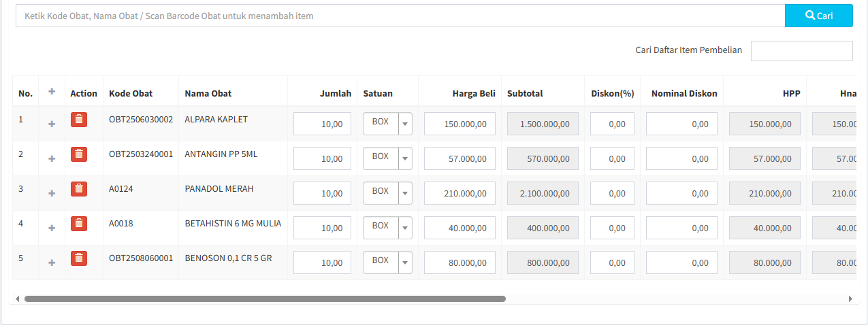This screenshot has height=325, width=868.
Task: Click plus icon in row 5
Action: click(52, 263)
